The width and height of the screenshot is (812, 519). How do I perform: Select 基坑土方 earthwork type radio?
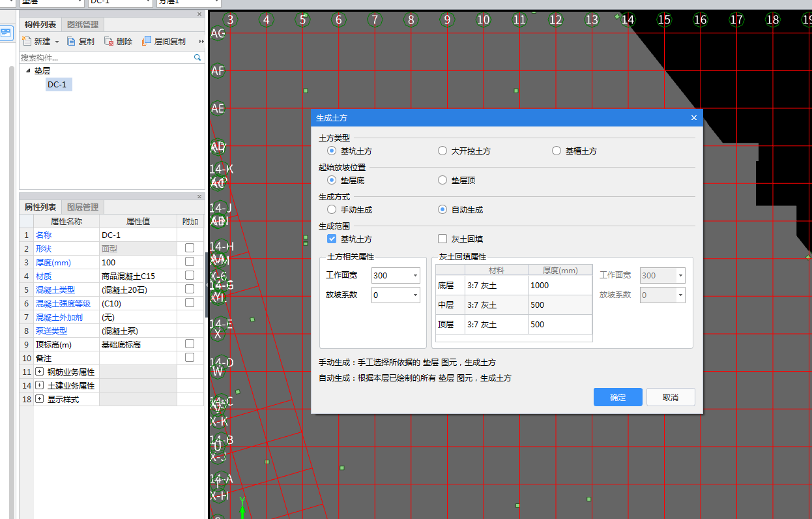332,151
